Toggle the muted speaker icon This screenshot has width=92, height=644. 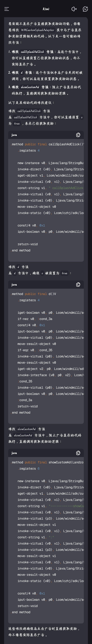74,9
